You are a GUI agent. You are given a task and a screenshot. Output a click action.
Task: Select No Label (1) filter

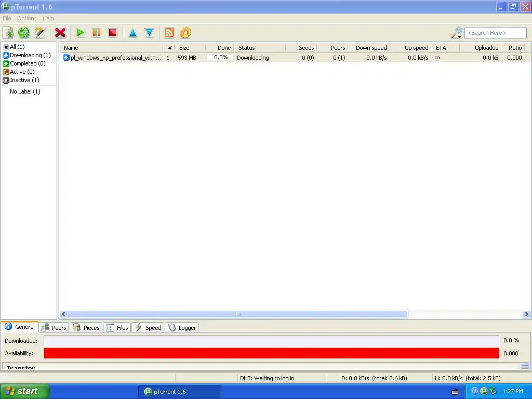[x=25, y=91]
